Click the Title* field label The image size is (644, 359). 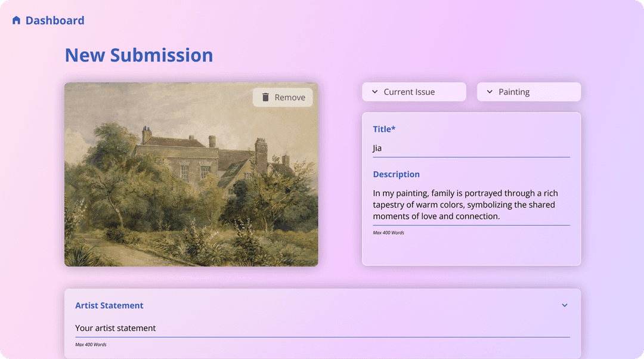tap(384, 129)
